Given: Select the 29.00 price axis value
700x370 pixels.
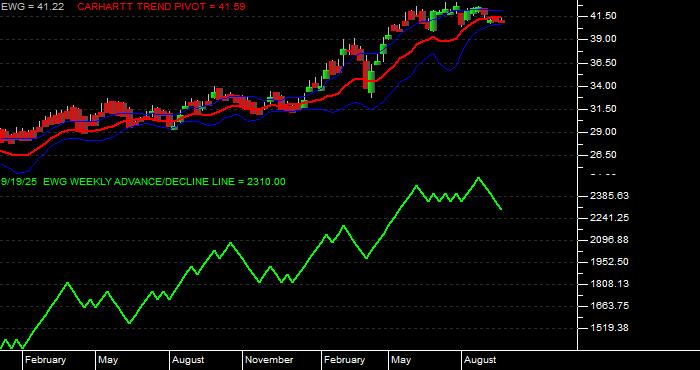Looking at the screenshot, I should point(603,132).
